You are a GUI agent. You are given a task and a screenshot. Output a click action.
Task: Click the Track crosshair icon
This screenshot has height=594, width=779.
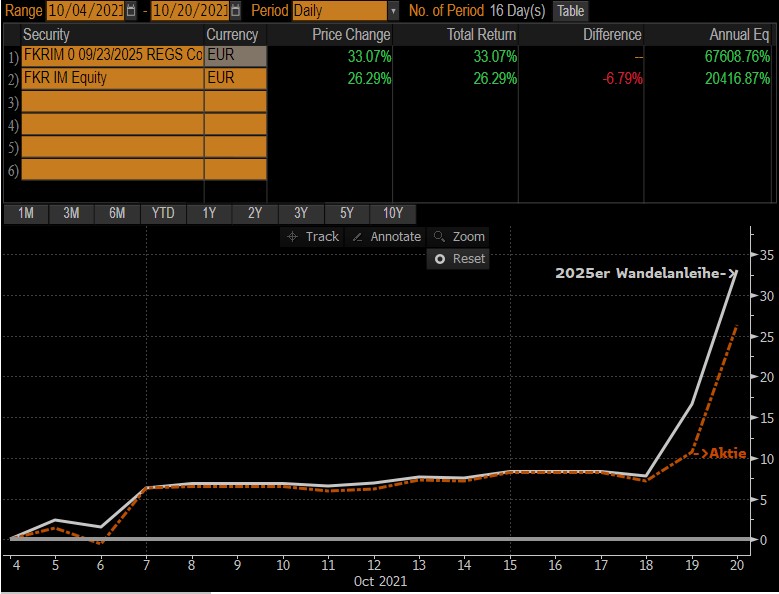293,236
